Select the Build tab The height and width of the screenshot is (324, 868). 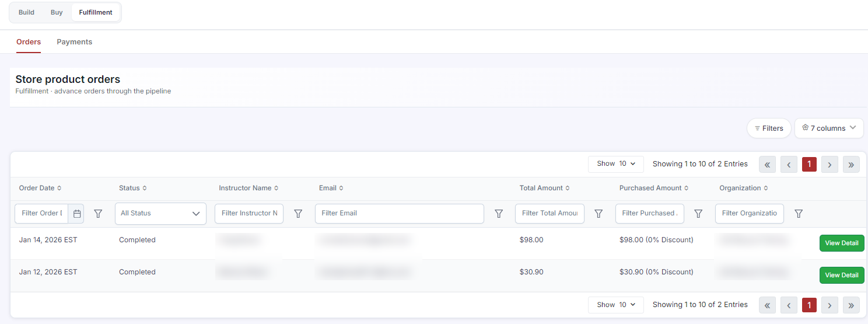click(26, 12)
